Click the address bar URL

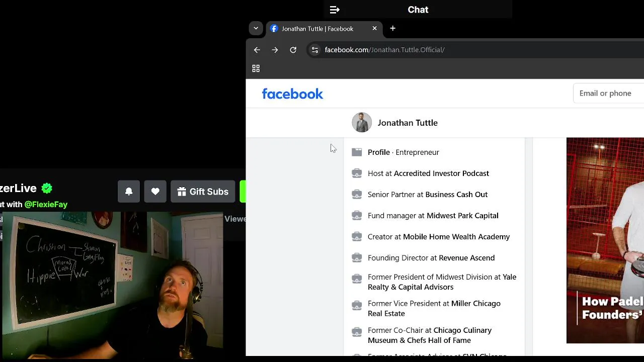pyautogui.click(x=384, y=50)
